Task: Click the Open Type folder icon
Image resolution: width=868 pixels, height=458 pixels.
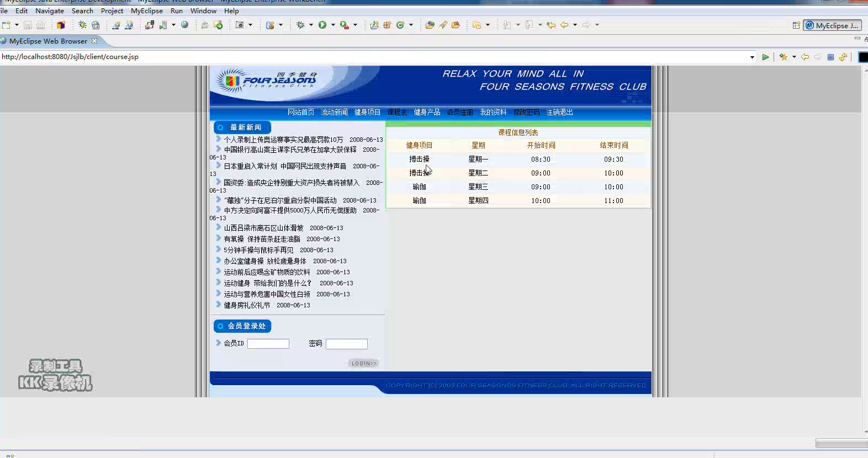Action: click(430, 25)
